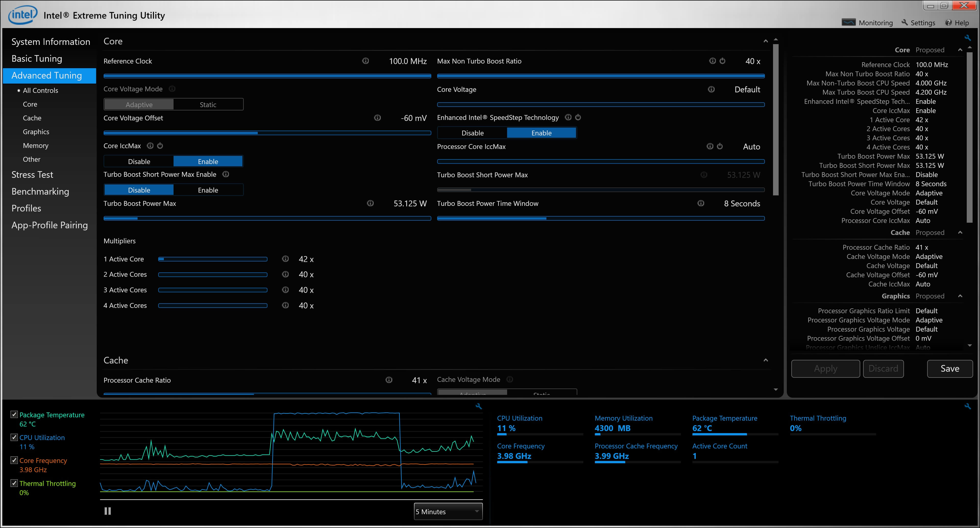The image size is (980, 528).
Task: Open Stress Test section
Action: point(32,174)
